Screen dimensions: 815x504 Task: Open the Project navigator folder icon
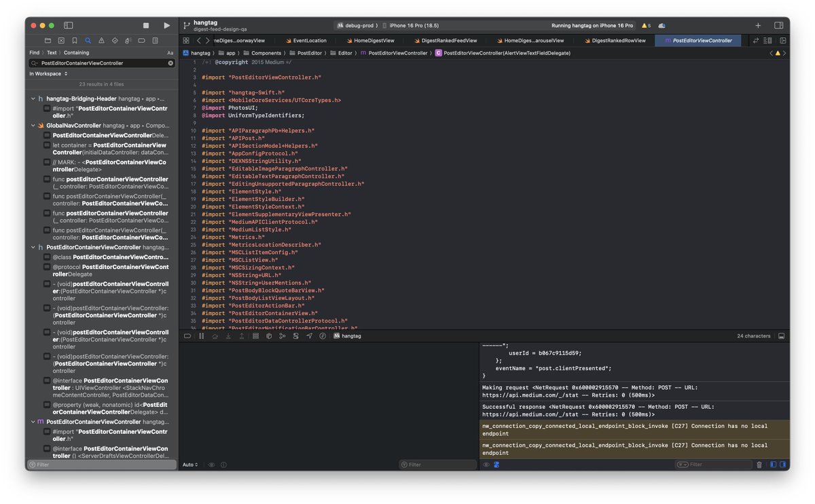click(48, 41)
